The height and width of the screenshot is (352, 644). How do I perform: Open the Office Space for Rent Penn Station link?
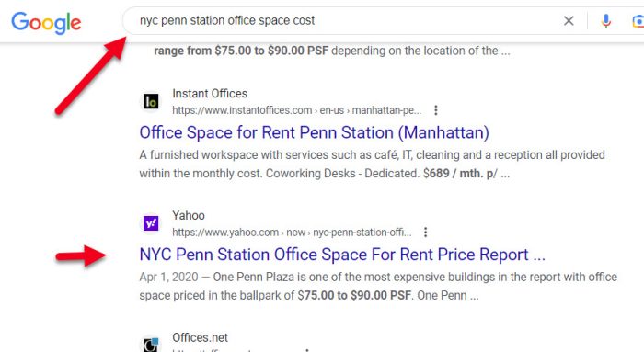coord(315,133)
